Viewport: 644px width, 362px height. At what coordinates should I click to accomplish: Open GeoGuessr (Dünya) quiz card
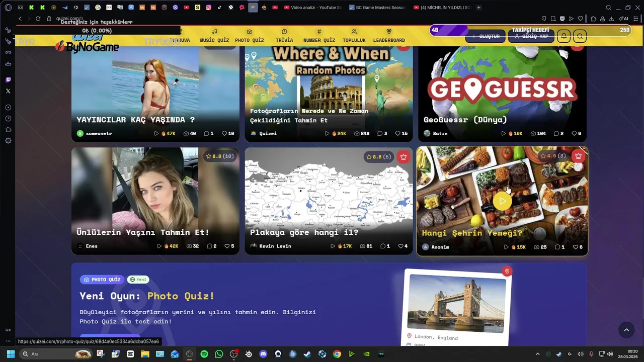pyautogui.click(x=502, y=94)
